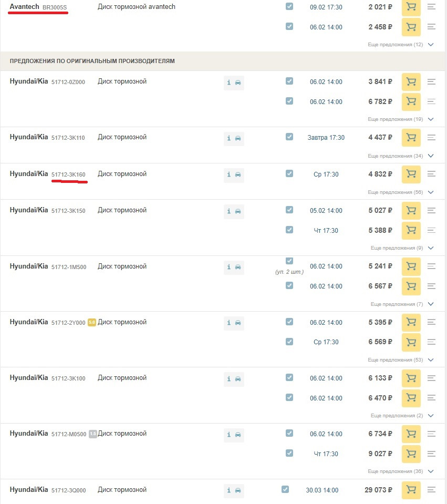Add the 29 073 ₽ 51712-3Q000 disc to cart

tap(411, 490)
